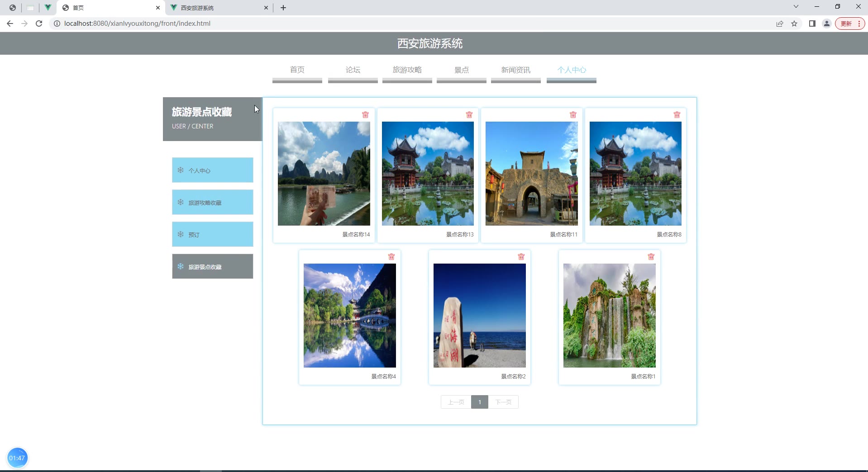Switch to the 西安旅游系统 browser tab
This screenshot has height=472, width=868.
tap(217, 8)
